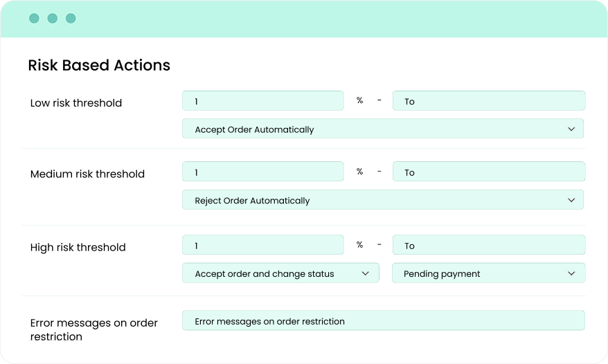Image resolution: width=608 pixels, height=364 pixels.
Task: Click the Low risk threshold percent sign
Action: point(359,101)
